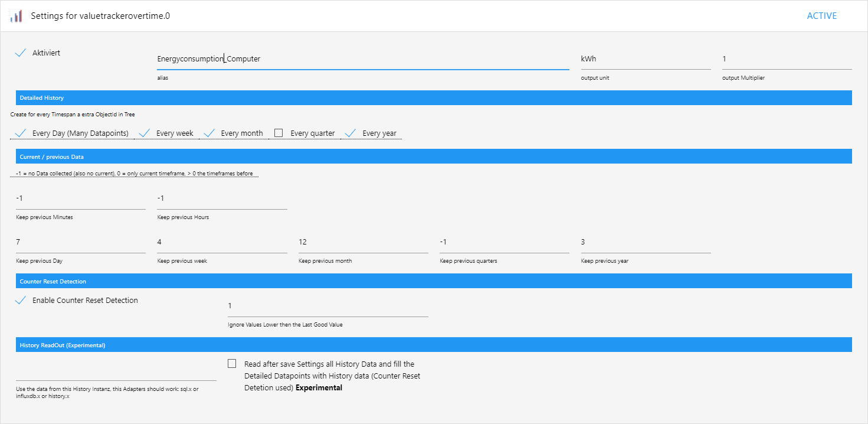Screen dimensions: 868x424
Task: Toggle the Aktiviert checkbox
Action: pyautogui.click(x=21, y=53)
